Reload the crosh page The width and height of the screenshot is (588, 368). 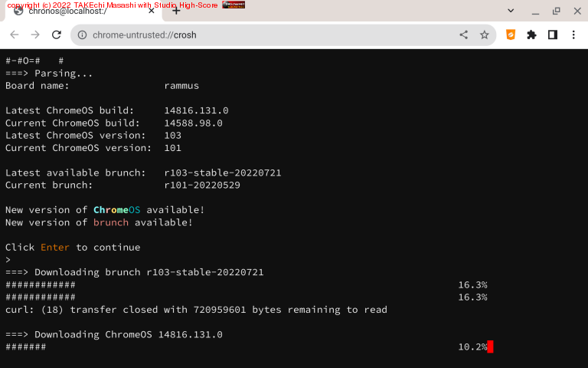pyautogui.click(x=56, y=34)
